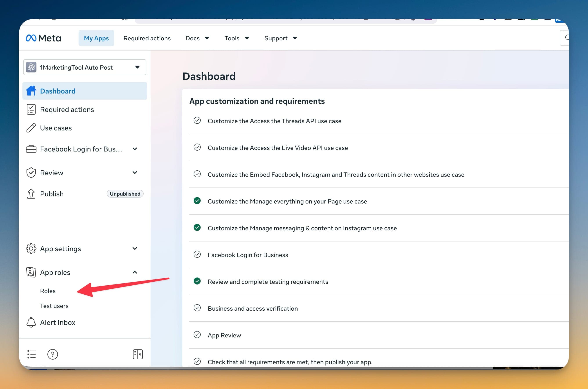The height and width of the screenshot is (389, 588).
Task: Open Use cases in the sidebar
Action: 56,128
